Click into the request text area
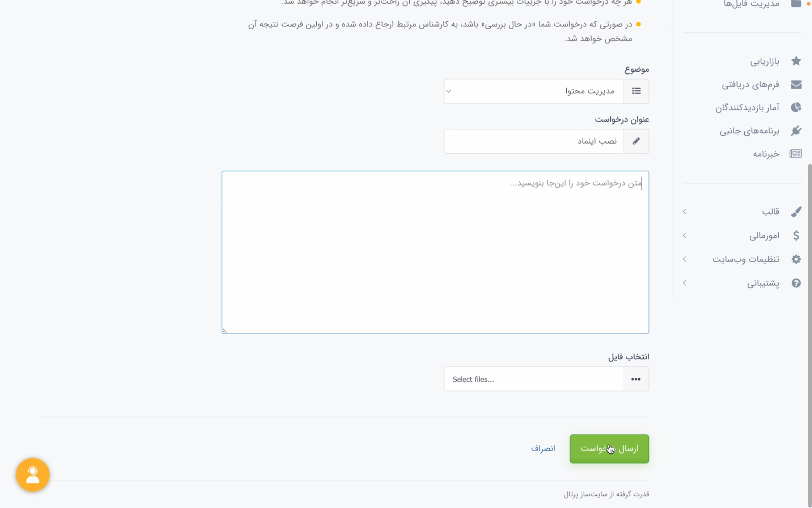 tap(435, 252)
